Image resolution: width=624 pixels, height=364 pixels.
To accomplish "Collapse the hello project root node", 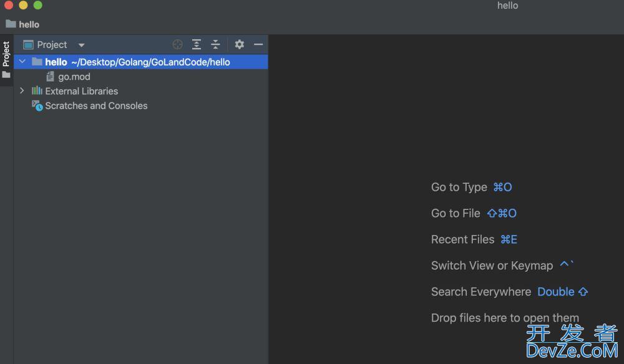I will pos(22,62).
